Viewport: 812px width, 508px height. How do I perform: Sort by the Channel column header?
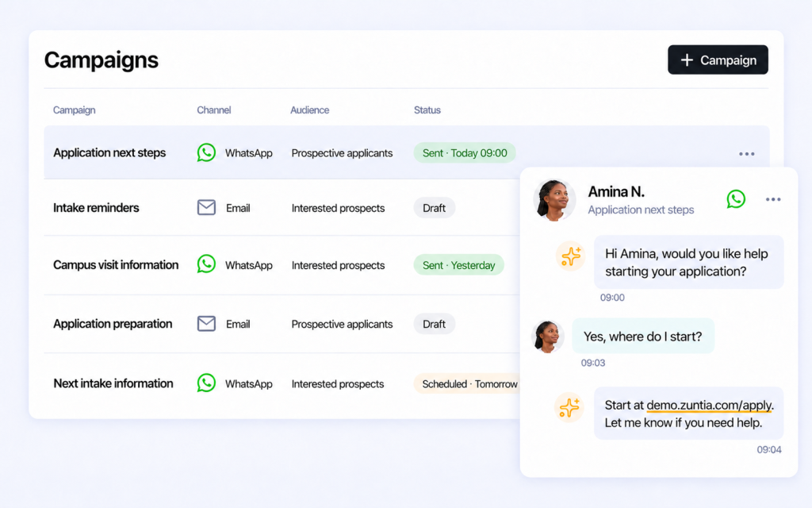click(214, 110)
